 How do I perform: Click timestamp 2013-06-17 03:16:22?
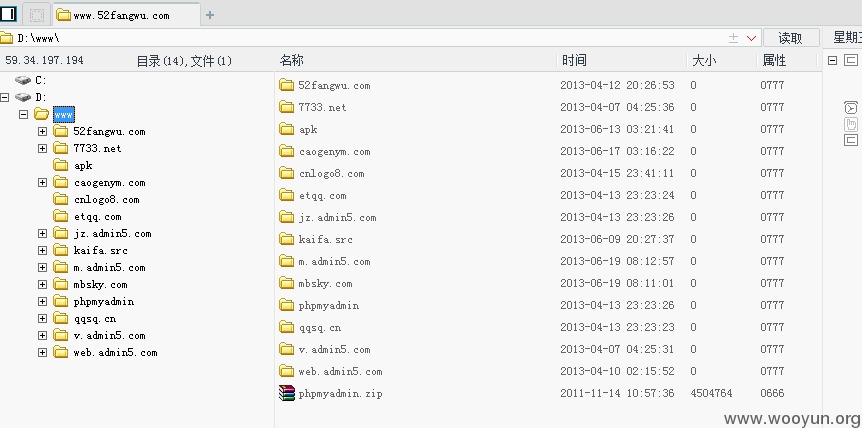pos(617,151)
